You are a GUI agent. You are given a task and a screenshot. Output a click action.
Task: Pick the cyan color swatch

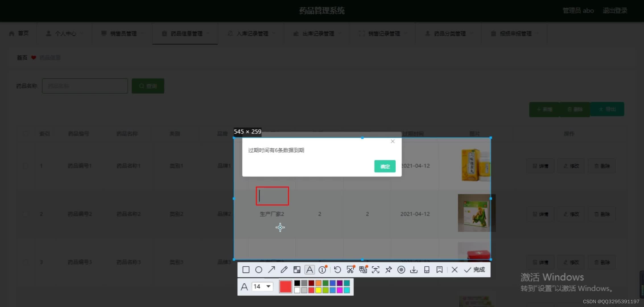(347, 290)
